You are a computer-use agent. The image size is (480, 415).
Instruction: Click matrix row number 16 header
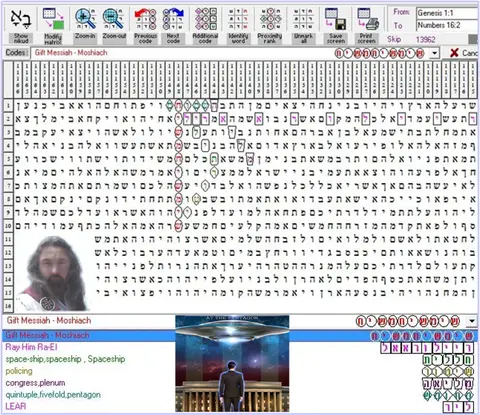(8, 306)
